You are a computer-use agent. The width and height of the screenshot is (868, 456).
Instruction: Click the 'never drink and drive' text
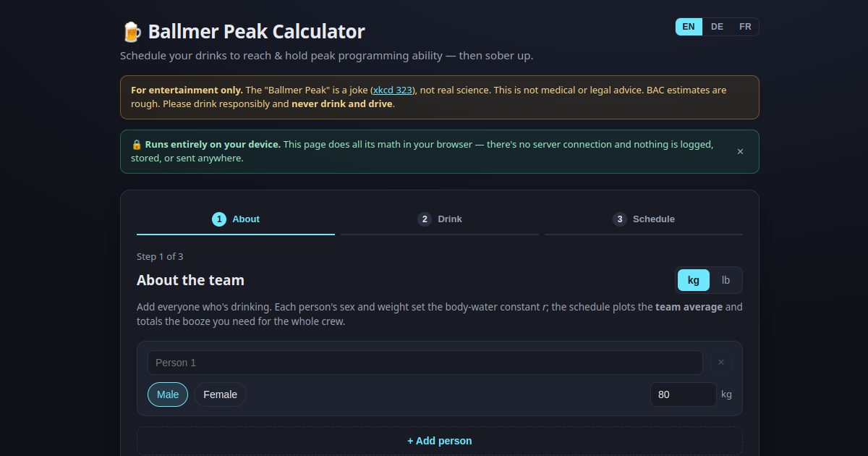point(342,104)
